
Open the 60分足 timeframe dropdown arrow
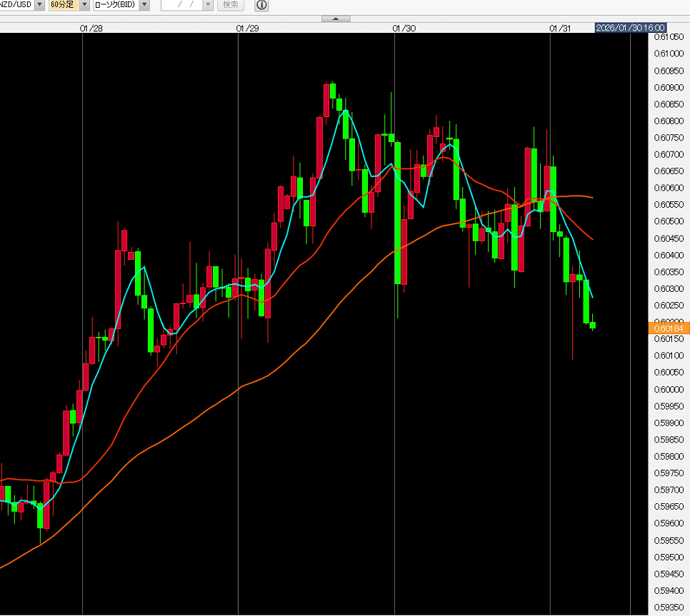(84, 4)
